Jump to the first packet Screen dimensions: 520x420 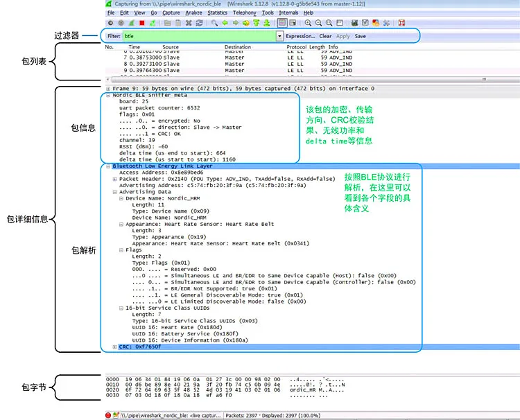click(256, 23)
